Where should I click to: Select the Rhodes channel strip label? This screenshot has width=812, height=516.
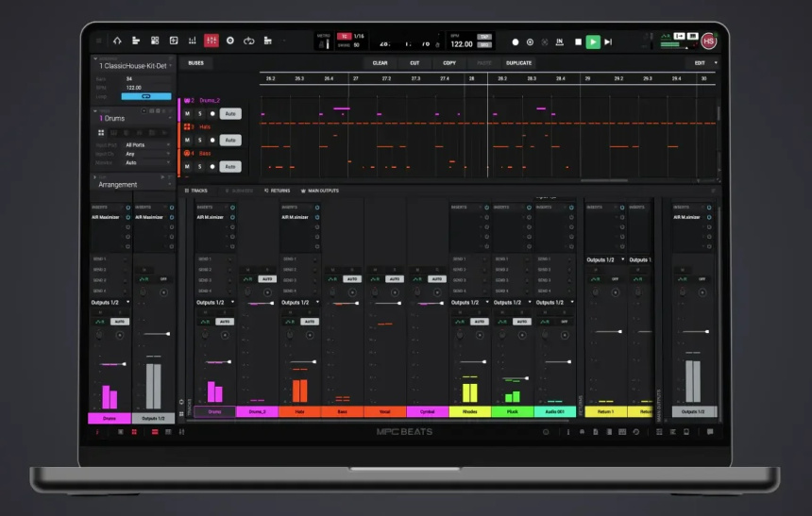[469, 412]
